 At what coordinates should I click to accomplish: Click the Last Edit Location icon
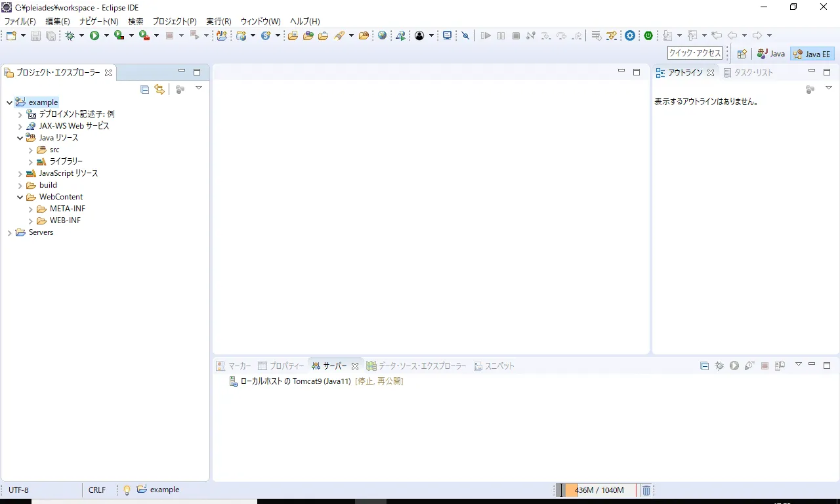pyautogui.click(x=717, y=35)
